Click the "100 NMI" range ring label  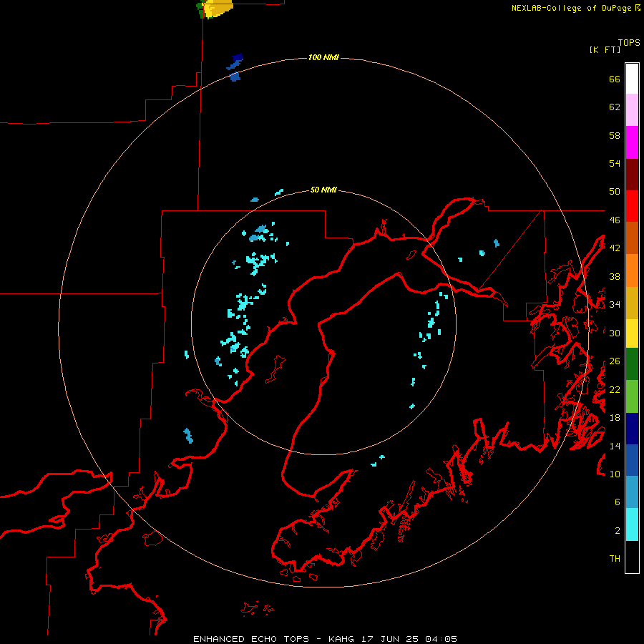pos(323,57)
